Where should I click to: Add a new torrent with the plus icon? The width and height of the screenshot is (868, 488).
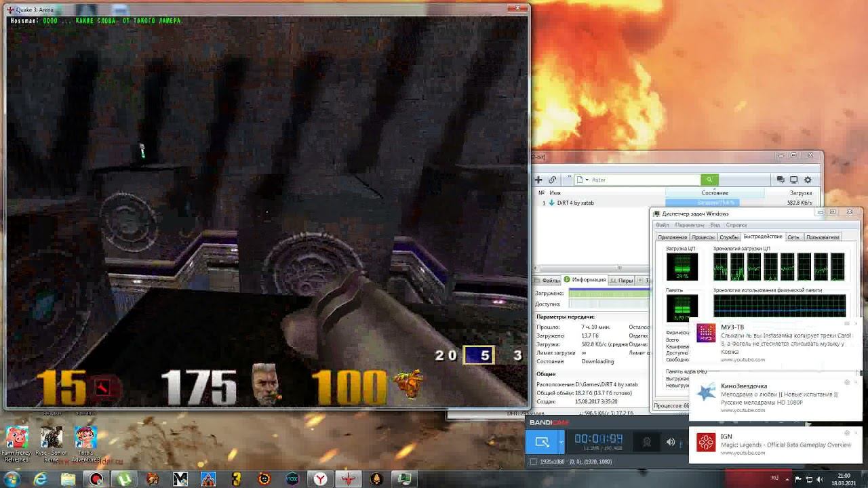coord(538,180)
